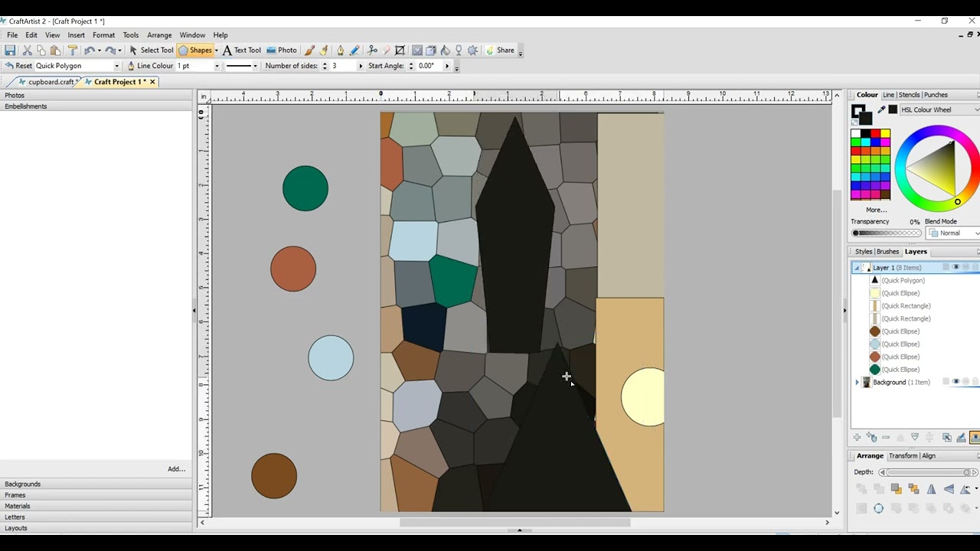Click the Add Layer plus icon
The height and width of the screenshot is (551, 980).
pyautogui.click(x=857, y=437)
